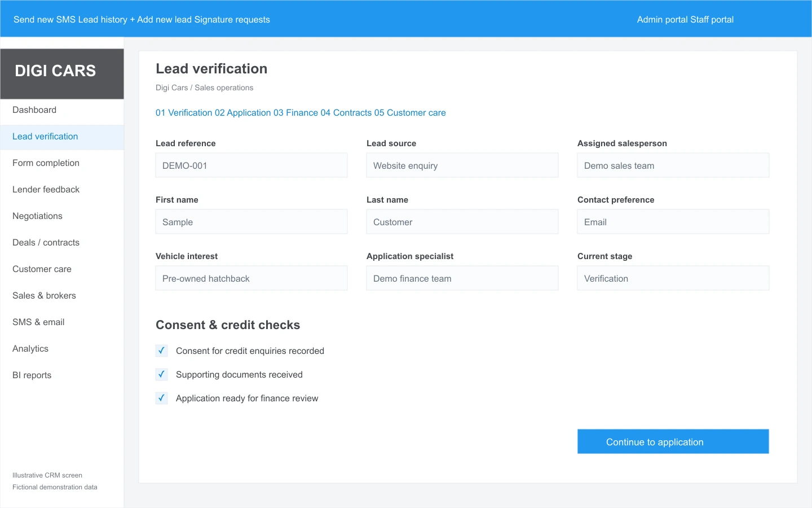Click the Lead source field
This screenshot has height=508, width=812.
(462, 165)
